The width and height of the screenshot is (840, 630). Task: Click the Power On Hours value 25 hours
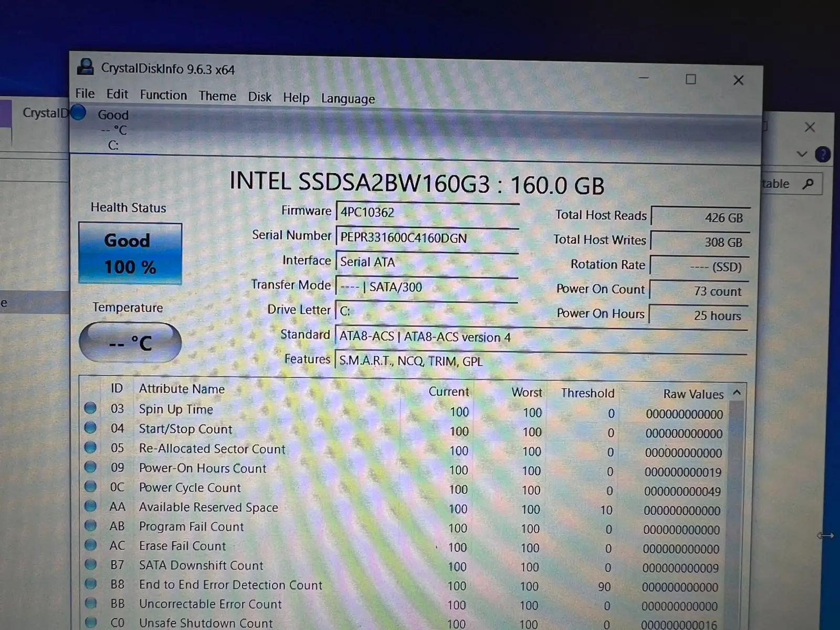pos(698,315)
